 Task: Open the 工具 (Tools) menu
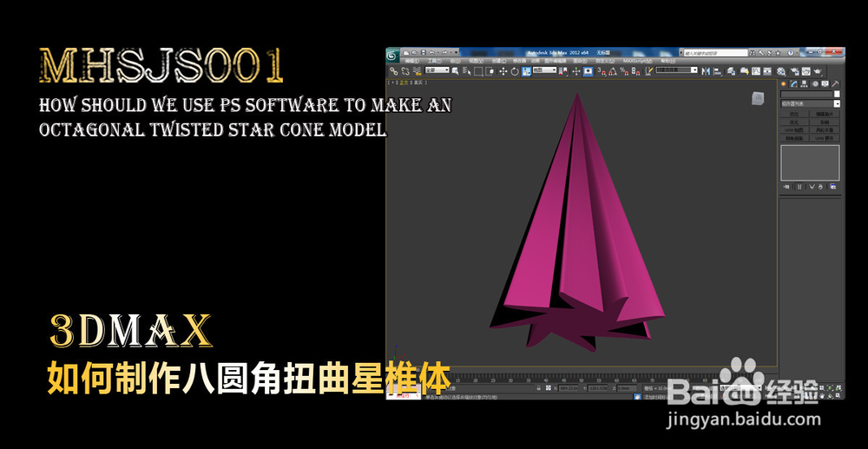tap(435, 61)
